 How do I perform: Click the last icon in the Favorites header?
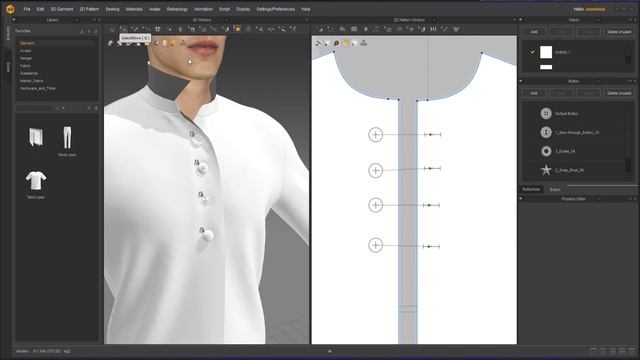96,31
